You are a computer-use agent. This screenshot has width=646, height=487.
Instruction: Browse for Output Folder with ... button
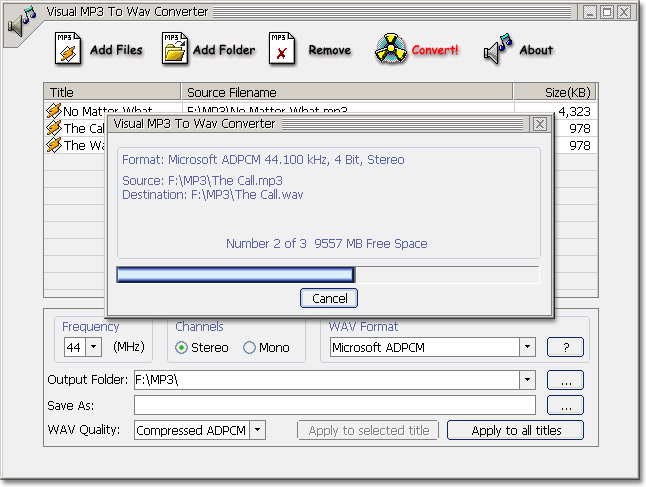(x=565, y=379)
